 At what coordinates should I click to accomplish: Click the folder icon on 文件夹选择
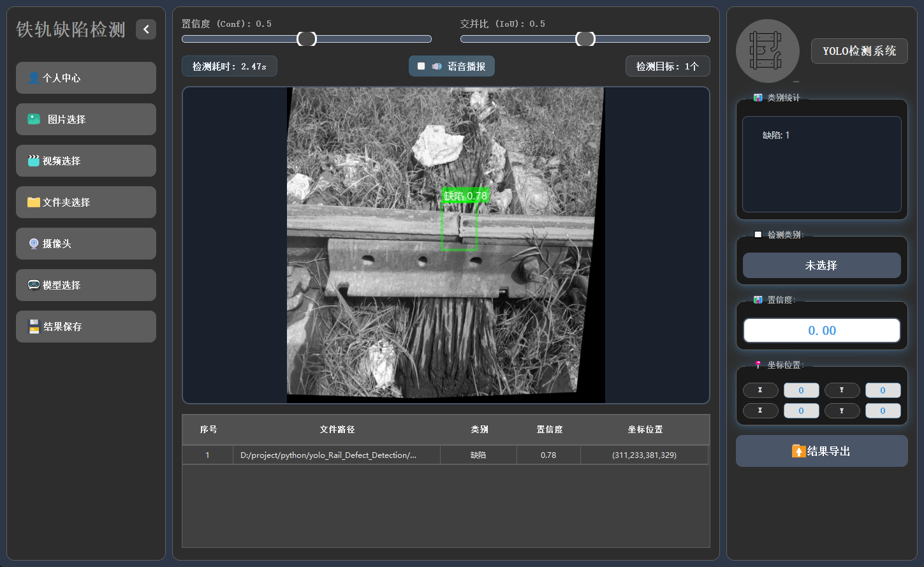click(x=34, y=202)
